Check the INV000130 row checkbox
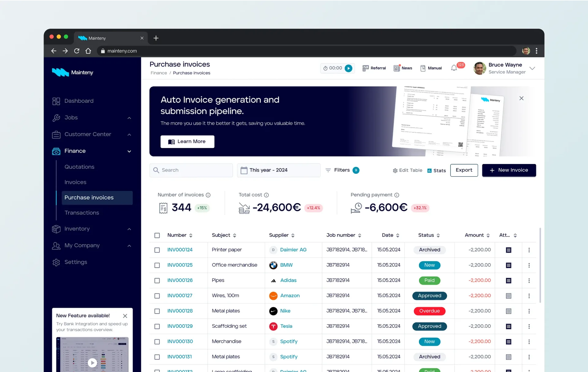The height and width of the screenshot is (372, 588). coord(157,342)
